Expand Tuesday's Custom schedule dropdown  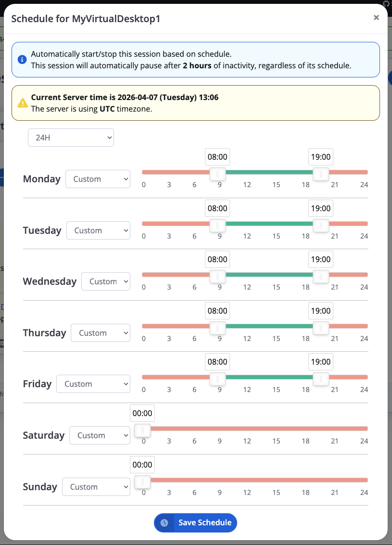[x=98, y=230]
